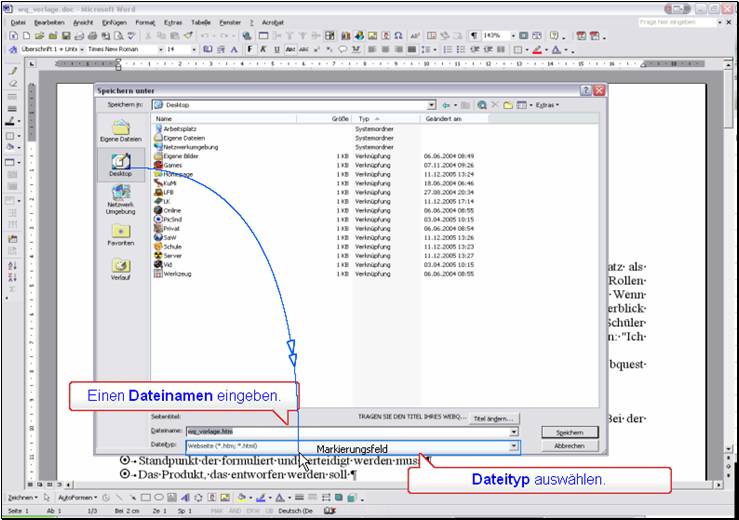Expand the Speichern in folder dropdown
Image resolution: width=739 pixels, height=520 pixels.
click(431, 104)
